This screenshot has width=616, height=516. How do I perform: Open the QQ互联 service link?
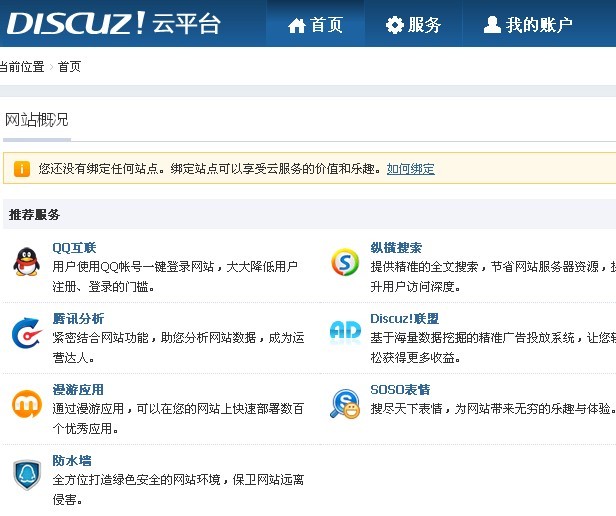[x=74, y=248]
